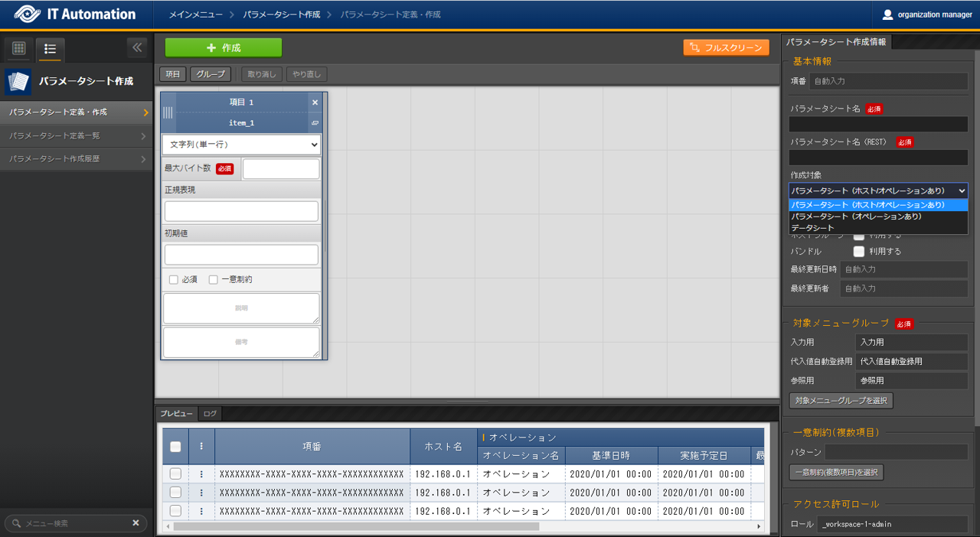Enable 必須 checkbox in item card
Screen dimensions: 980x537
(173, 280)
